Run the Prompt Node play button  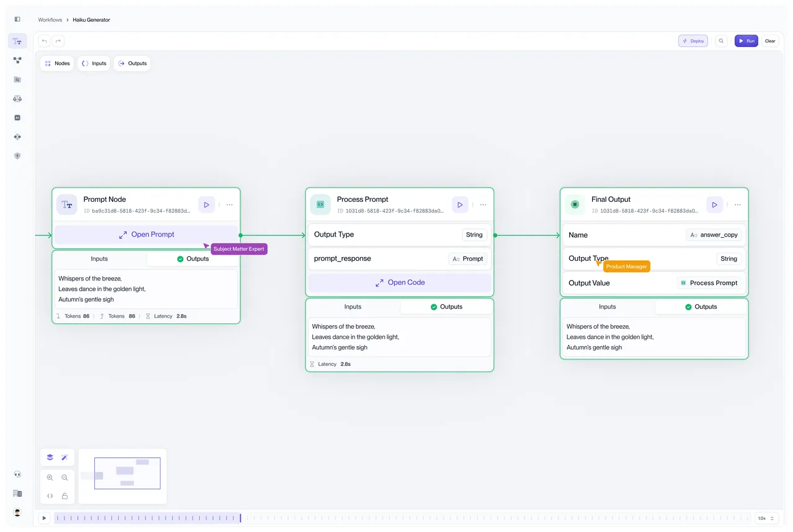click(x=206, y=204)
